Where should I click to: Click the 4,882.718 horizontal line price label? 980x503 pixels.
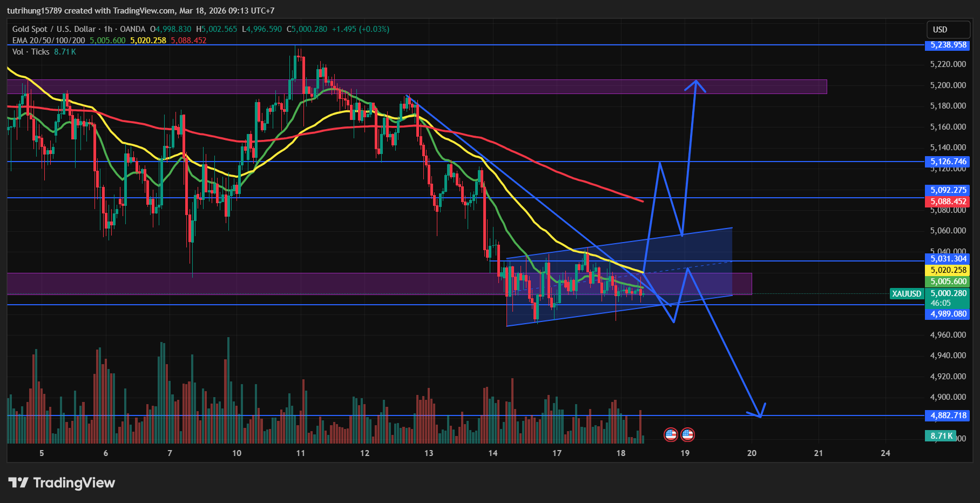(948, 415)
